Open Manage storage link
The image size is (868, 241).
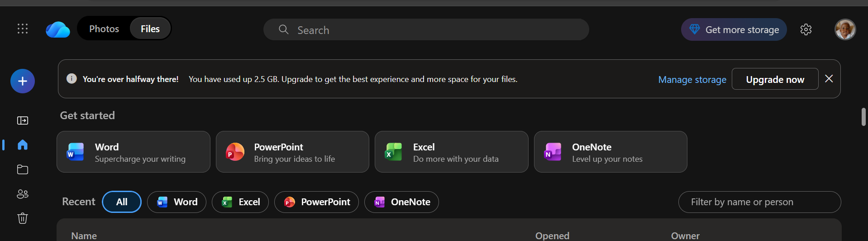692,79
